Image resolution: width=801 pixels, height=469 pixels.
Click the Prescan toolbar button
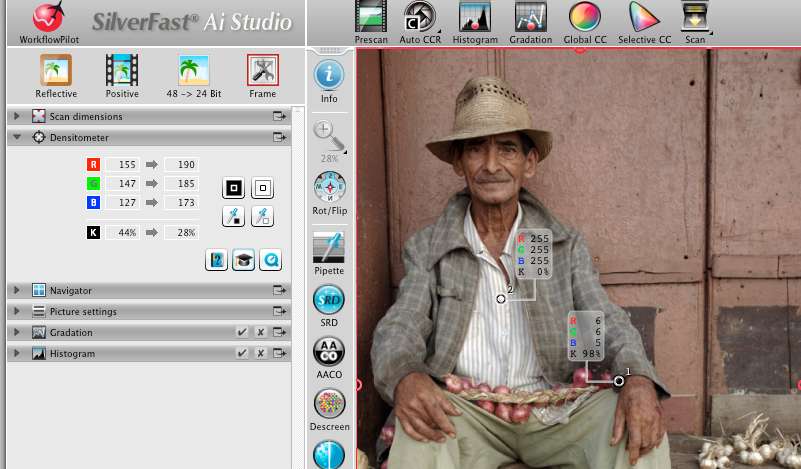click(370, 18)
